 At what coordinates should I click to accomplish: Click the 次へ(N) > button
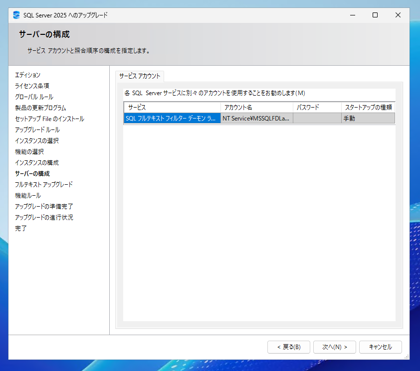point(334,347)
